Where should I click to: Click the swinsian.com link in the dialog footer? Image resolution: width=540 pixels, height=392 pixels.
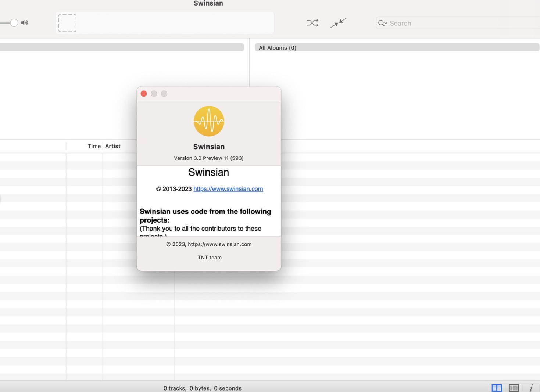point(219,244)
